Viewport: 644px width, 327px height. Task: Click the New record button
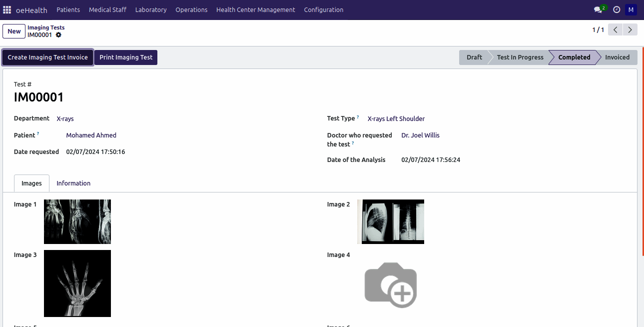point(14,31)
